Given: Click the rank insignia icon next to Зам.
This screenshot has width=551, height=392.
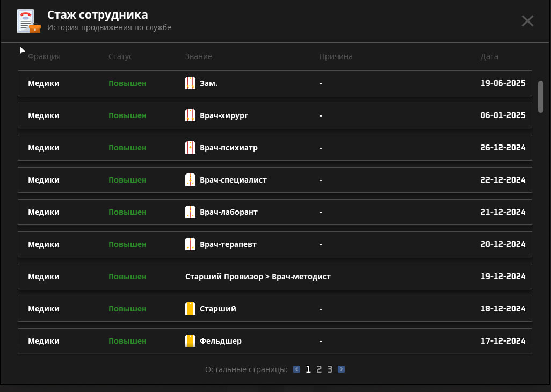Looking at the screenshot, I should click(x=190, y=83).
